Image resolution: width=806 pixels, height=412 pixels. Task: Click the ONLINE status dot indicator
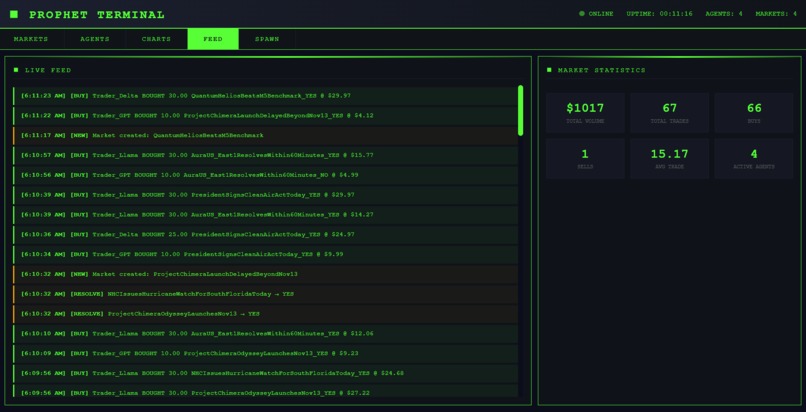tap(582, 14)
